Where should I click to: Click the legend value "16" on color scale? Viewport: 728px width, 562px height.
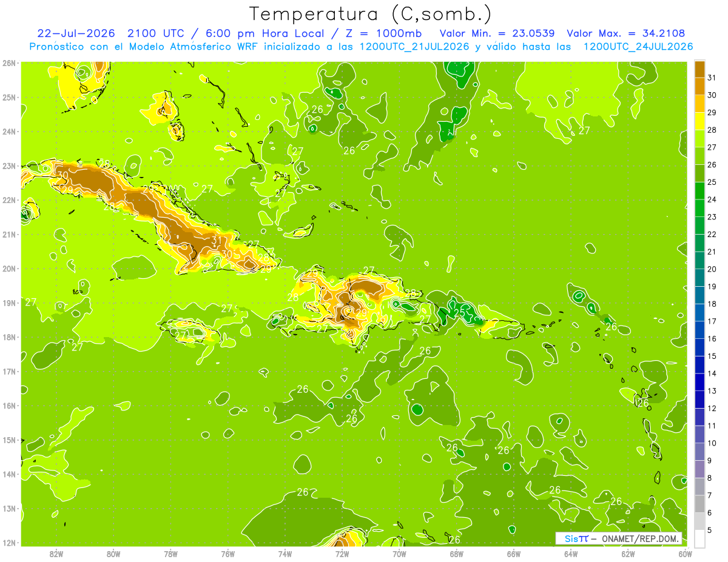tap(712, 338)
